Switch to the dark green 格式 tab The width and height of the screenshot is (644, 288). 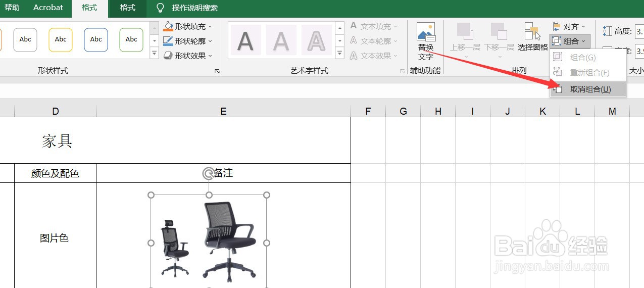tap(128, 8)
